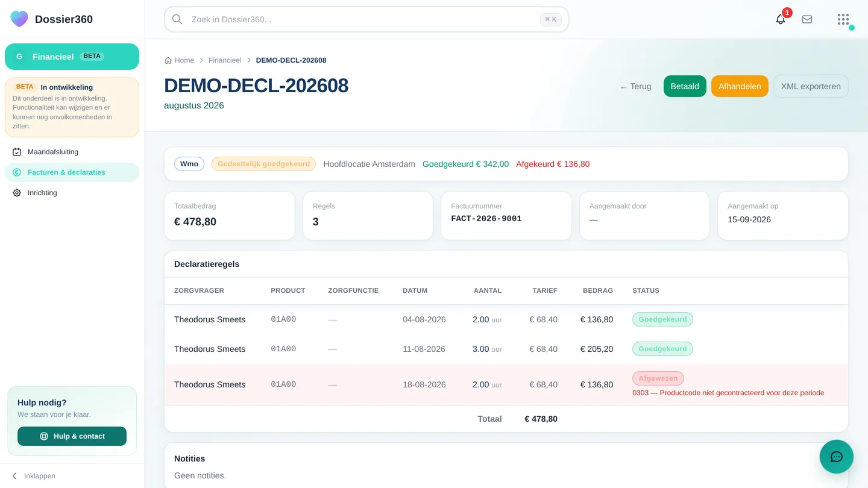
Task: Click the ZORGVRAGER column header
Action: [199, 290]
